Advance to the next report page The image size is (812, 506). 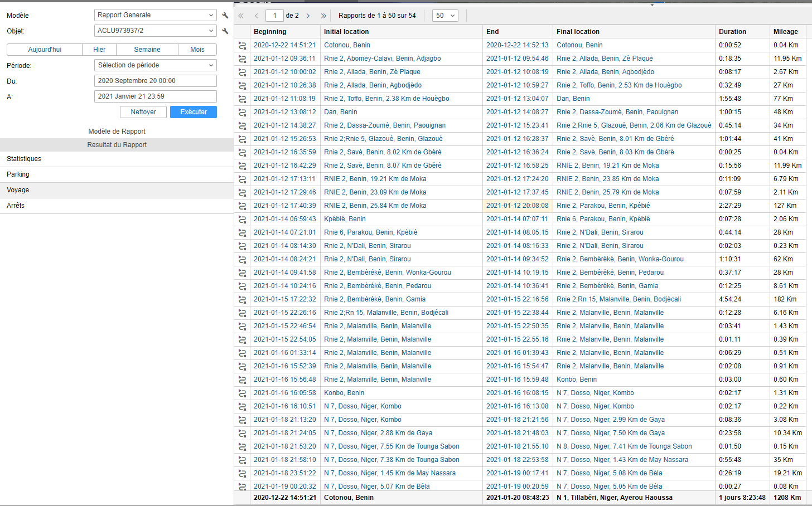pos(308,16)
